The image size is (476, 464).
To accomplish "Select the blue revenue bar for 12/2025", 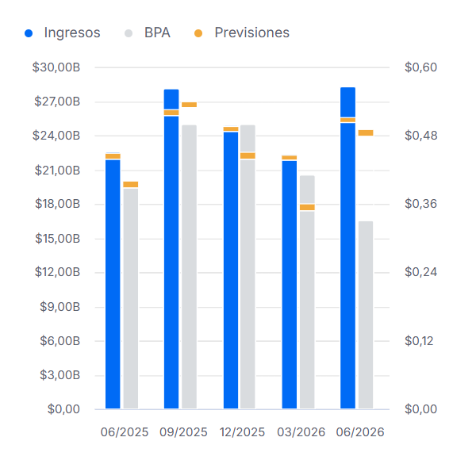I will tap(231, 267).
